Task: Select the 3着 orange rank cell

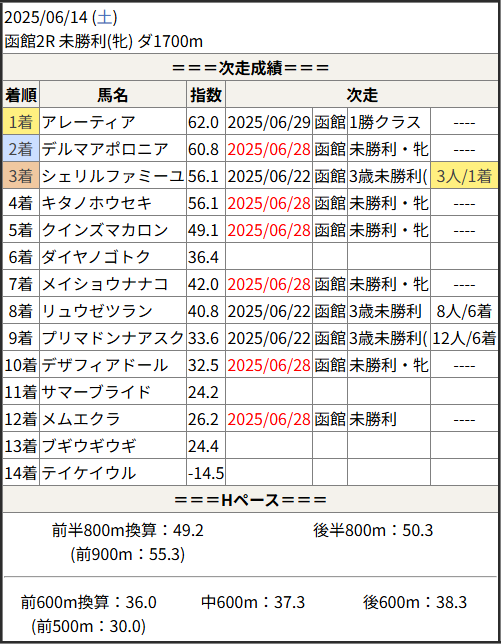Action: point(21,176)
